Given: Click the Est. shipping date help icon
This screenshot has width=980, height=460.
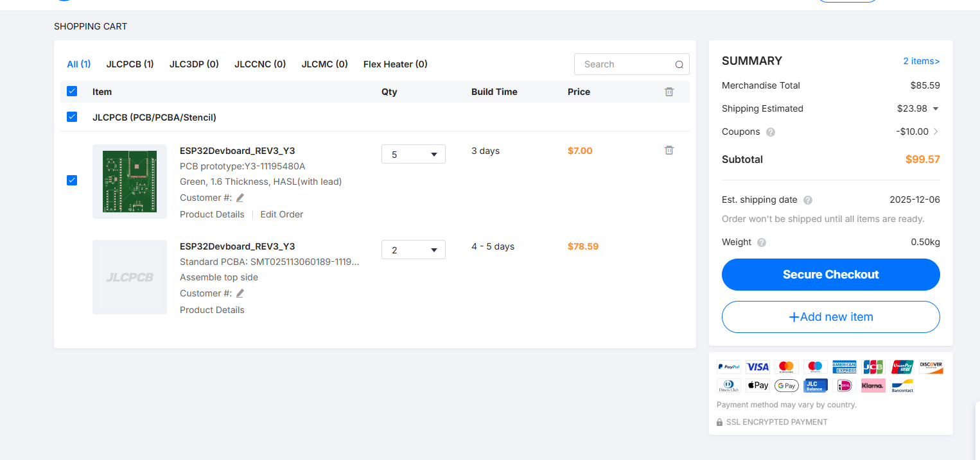Looking at the screenshot, I should [x=808, y=200].
